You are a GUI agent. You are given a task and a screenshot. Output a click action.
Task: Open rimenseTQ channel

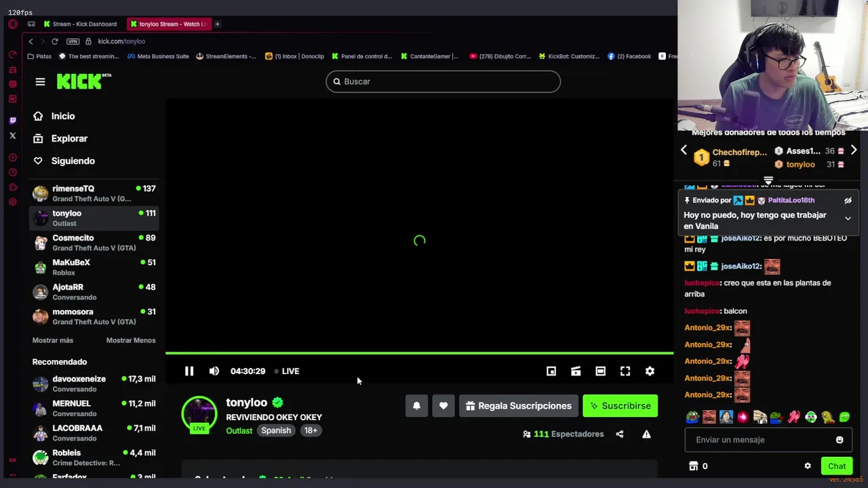pos(94,193)
